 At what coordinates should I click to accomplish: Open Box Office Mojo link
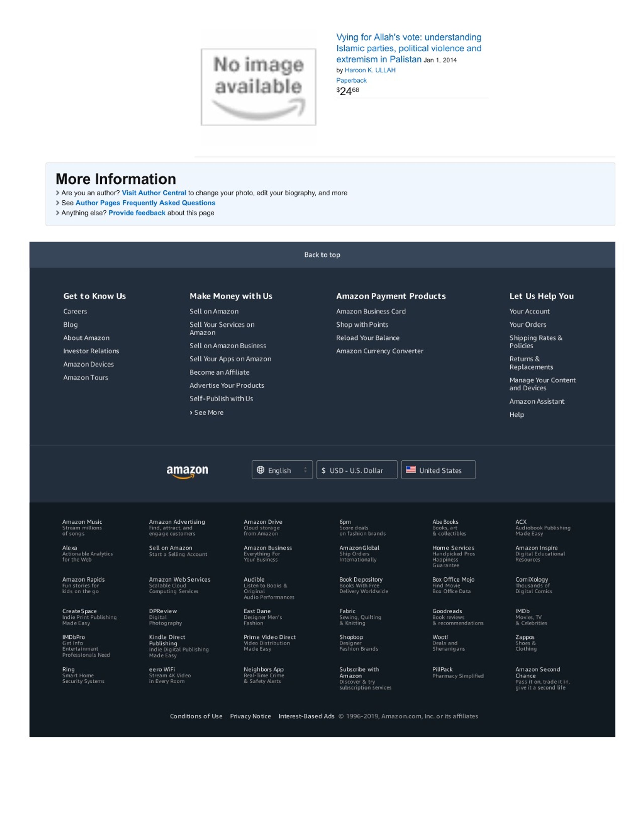tap(453, 585)
